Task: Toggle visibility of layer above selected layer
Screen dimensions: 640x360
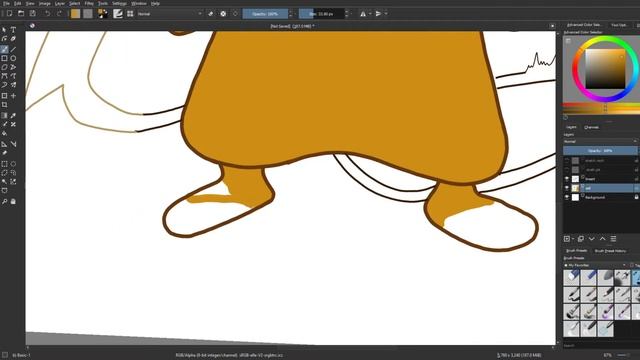Action: tap(567, 179)
